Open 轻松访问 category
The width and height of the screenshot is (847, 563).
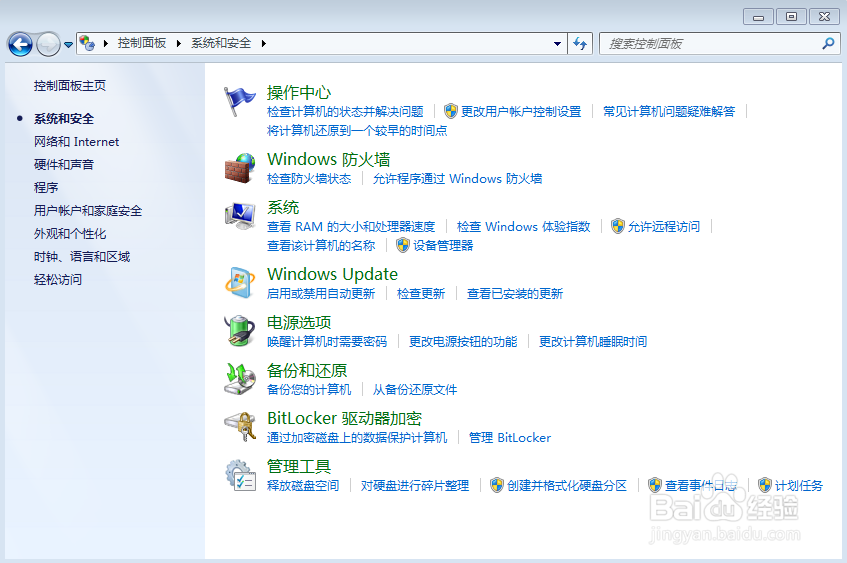[58, 279]
